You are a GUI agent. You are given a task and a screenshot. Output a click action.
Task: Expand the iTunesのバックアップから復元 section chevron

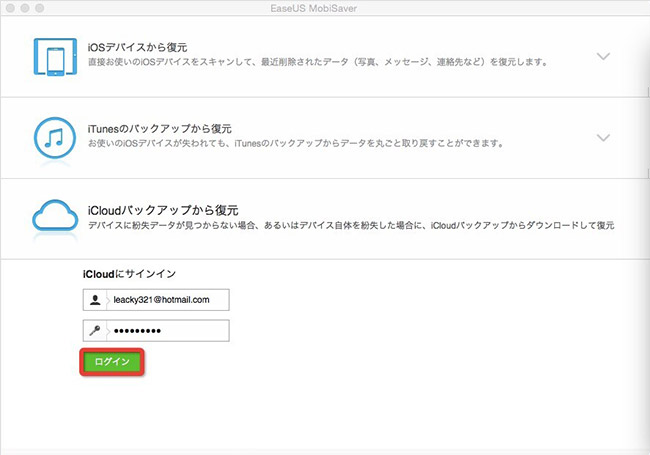603,137
